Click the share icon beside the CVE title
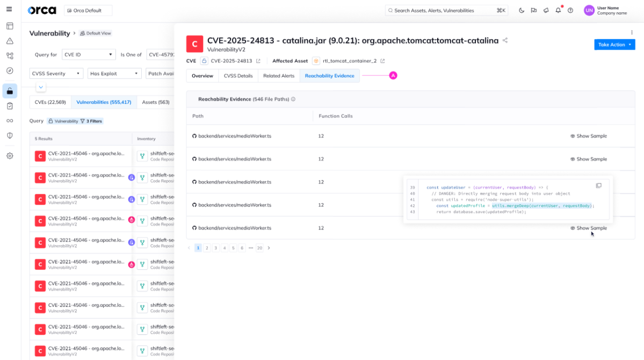 coord(505,40)
